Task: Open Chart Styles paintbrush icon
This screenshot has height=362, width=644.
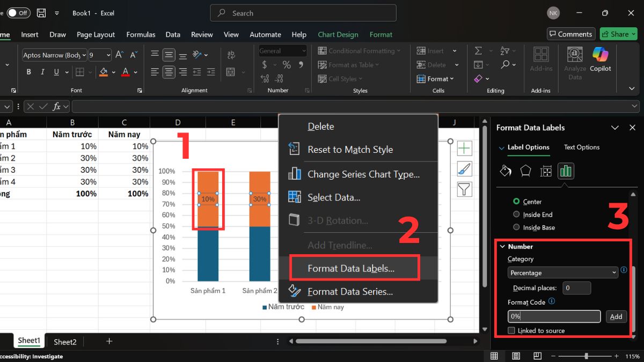Action: point(464,169)
